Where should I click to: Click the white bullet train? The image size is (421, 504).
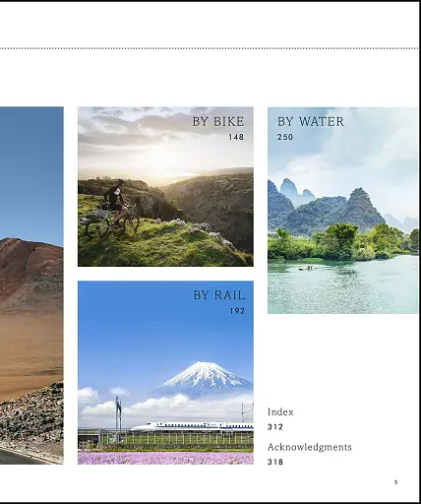tap(193, 427)
